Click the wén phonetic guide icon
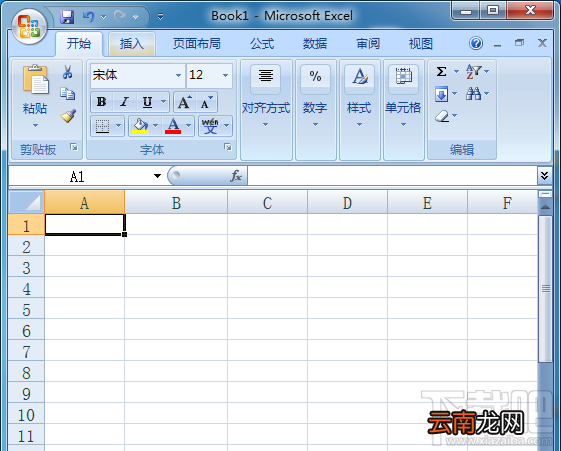Image resolution: width=561 pixels, height=451 pixels. pos(210,126)
